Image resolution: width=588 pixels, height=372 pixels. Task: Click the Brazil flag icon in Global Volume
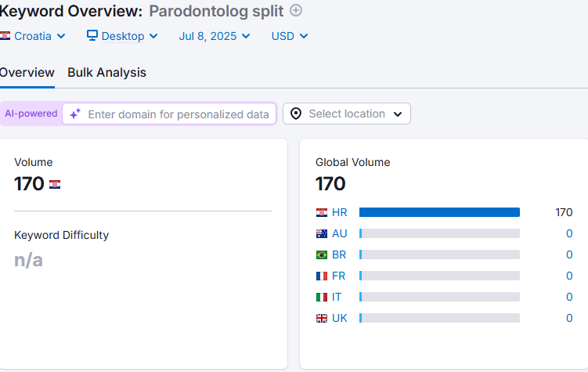[322, 255]
